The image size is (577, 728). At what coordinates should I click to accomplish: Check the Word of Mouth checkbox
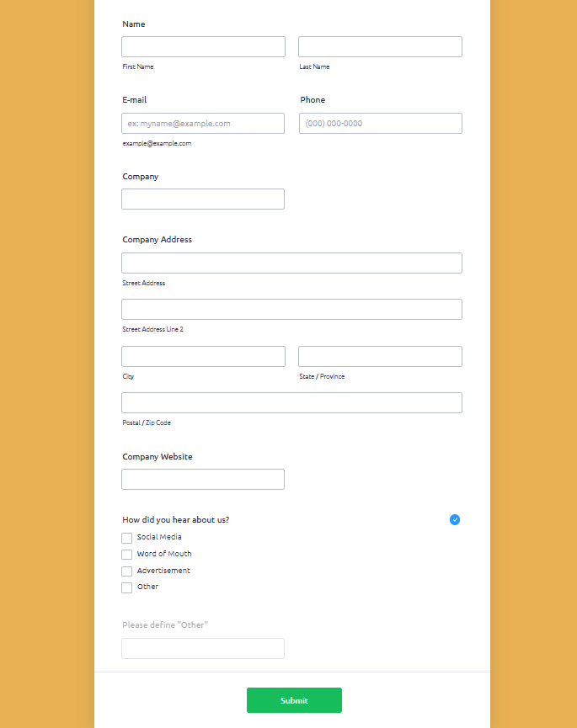127,555
